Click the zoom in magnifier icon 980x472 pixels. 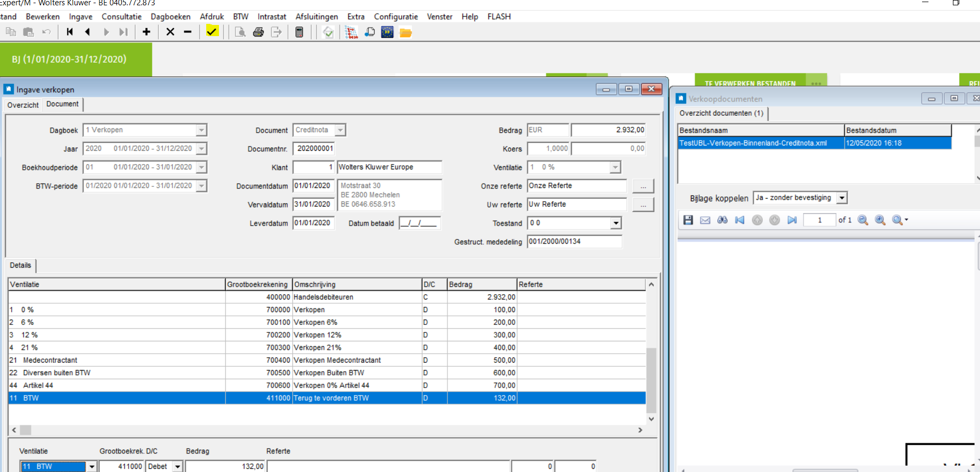point(880,220)
